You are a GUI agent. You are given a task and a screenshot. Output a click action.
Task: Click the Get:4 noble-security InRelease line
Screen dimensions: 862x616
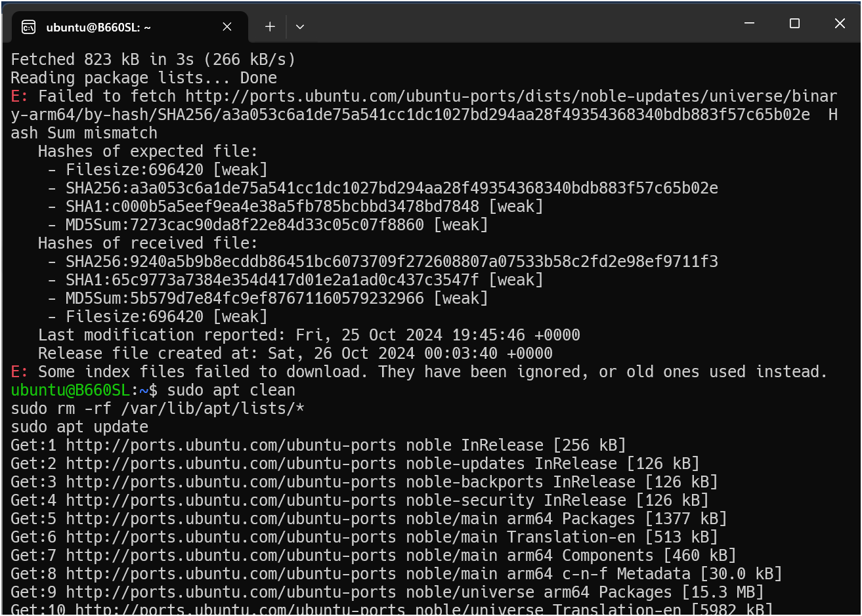click(x=360, y=501)
